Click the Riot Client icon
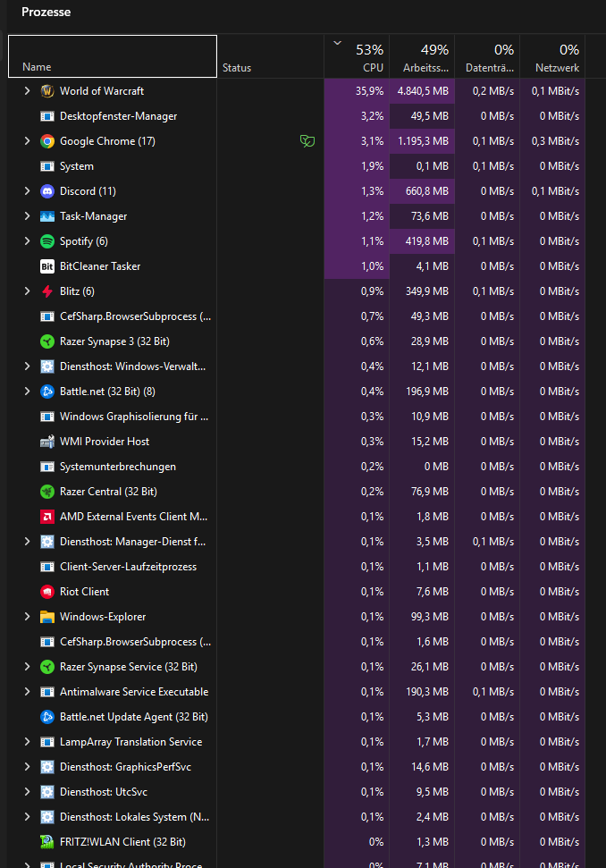606x868 pixels. pyautogui.click(x=47, y=592)
